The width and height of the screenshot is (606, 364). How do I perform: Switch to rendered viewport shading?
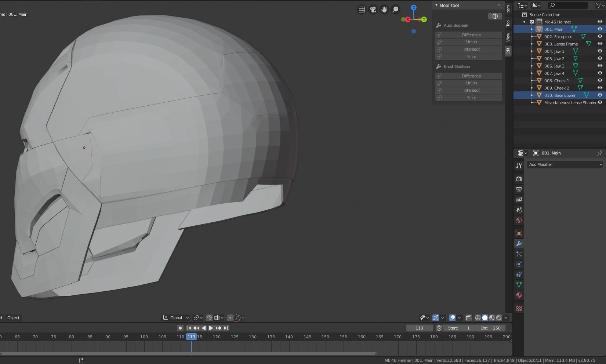499,318
